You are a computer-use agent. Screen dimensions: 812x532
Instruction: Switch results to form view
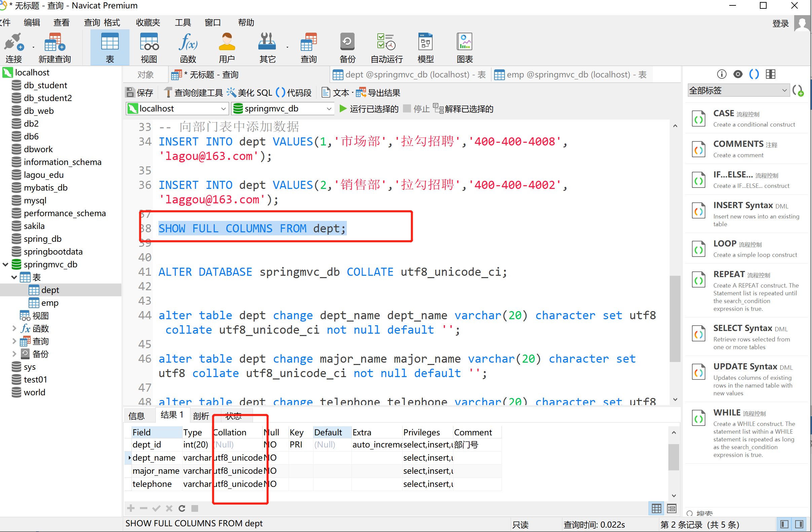(x=671, y=508)
